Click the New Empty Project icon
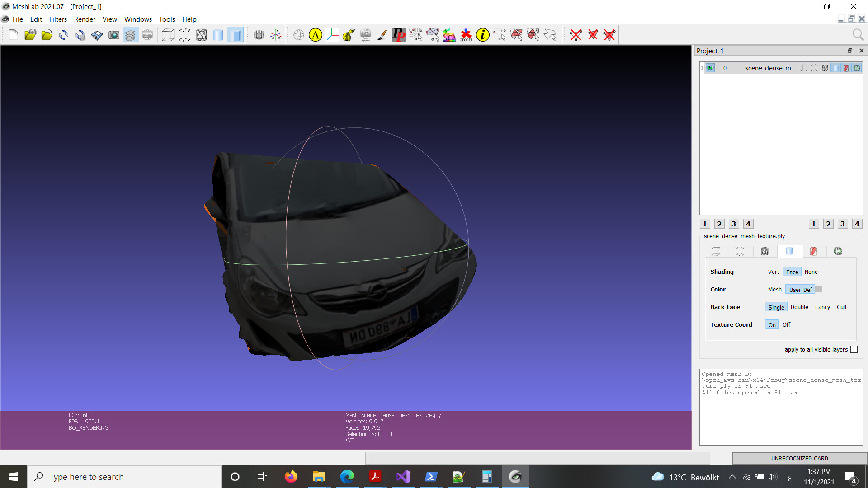Image resolution: width=868 pixels, height=488 pixels. (14, 35)
